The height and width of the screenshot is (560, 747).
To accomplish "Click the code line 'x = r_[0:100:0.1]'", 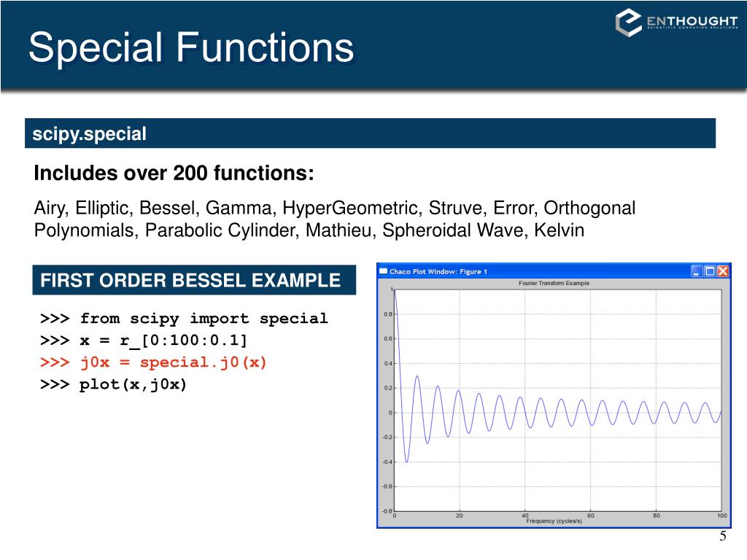I will click(144, 340).
